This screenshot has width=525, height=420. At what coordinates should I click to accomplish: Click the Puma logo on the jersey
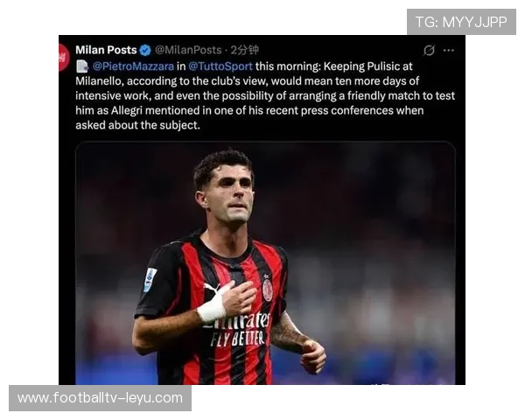(211, 289)
